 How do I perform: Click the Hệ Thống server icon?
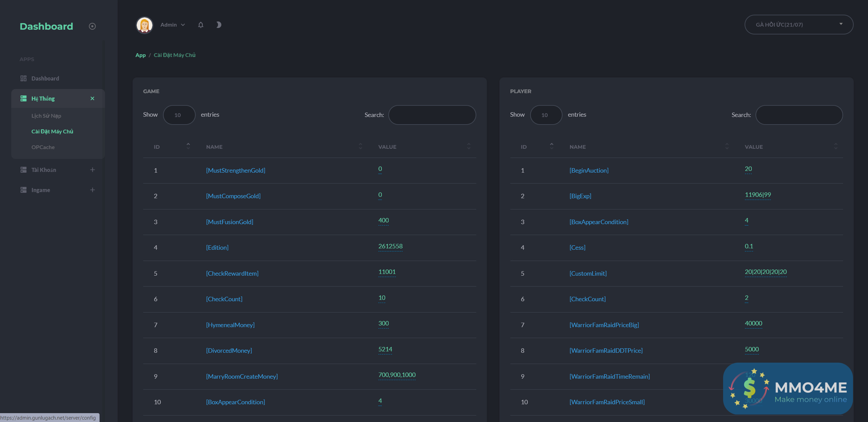23,99
